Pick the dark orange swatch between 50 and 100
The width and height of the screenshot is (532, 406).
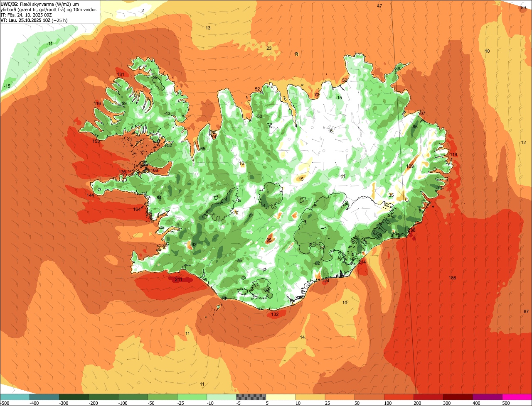click(x=369, y=397)
